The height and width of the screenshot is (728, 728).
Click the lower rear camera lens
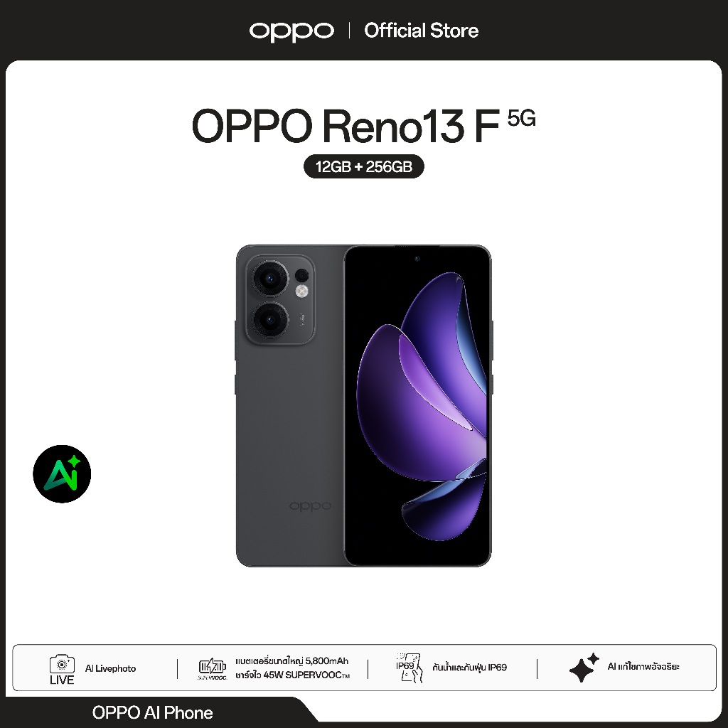pos(270,319)
